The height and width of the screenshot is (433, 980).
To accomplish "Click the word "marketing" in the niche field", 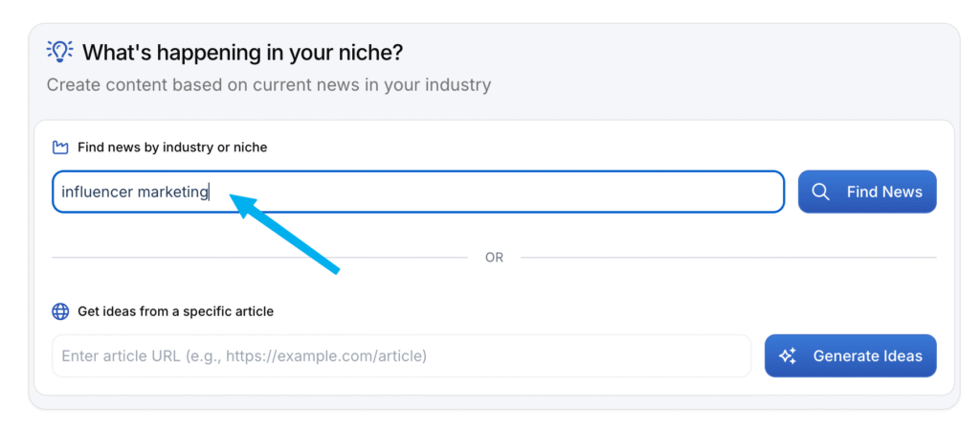I will [173, 192].
